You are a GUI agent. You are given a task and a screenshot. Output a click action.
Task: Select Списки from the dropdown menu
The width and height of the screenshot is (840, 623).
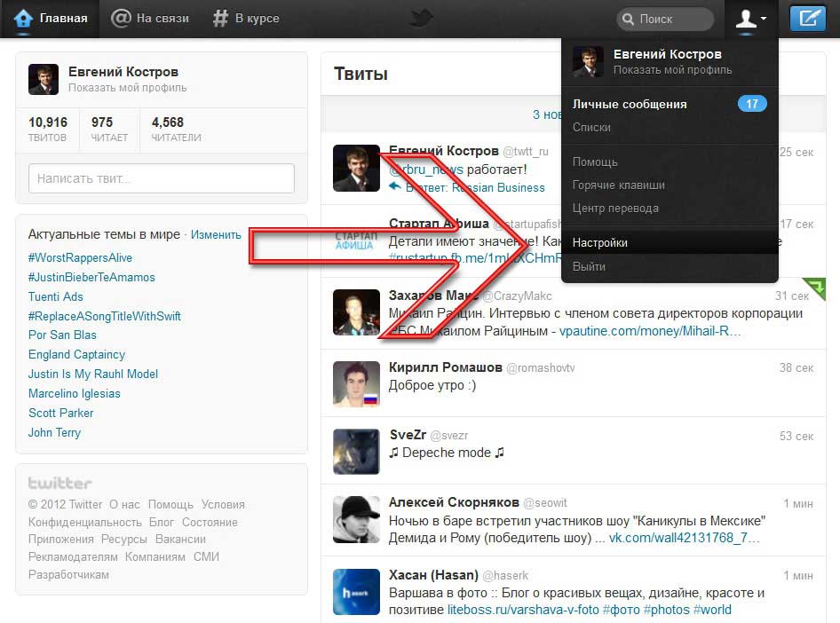tap(591, 128)
